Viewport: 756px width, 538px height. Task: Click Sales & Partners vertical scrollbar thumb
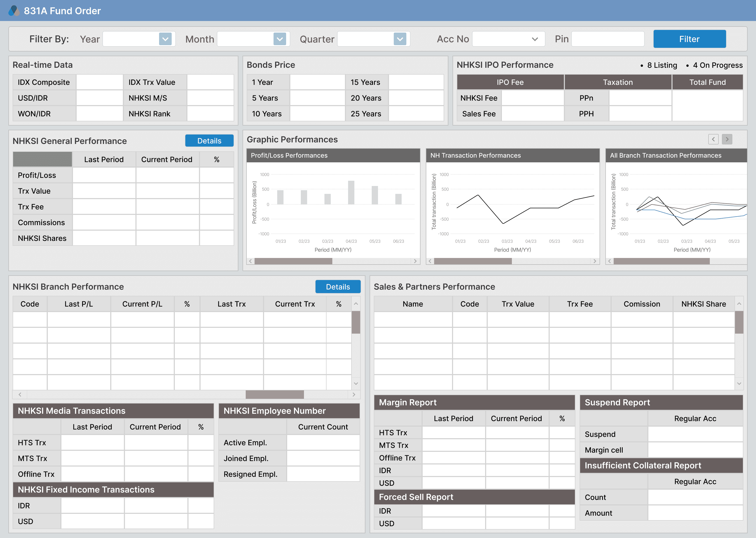tap(739, 322)
